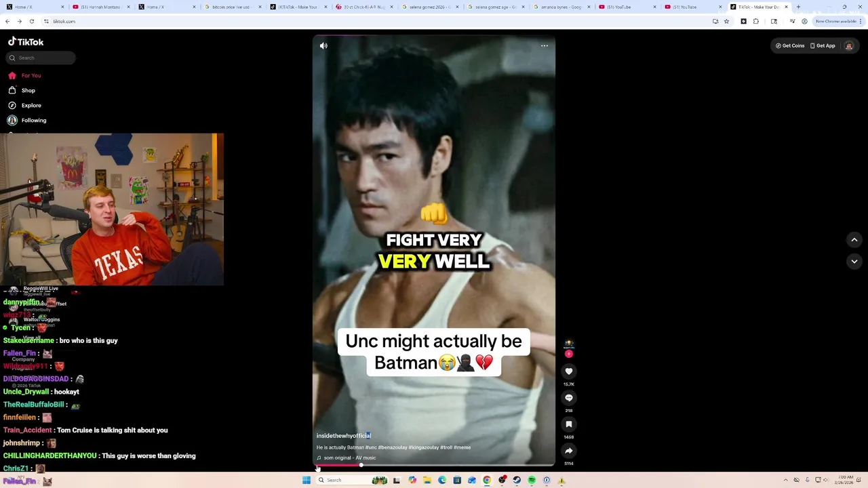This screenshot has width=868, height=488.
Task: Like the video with heart icon
Action: [569, 371]
